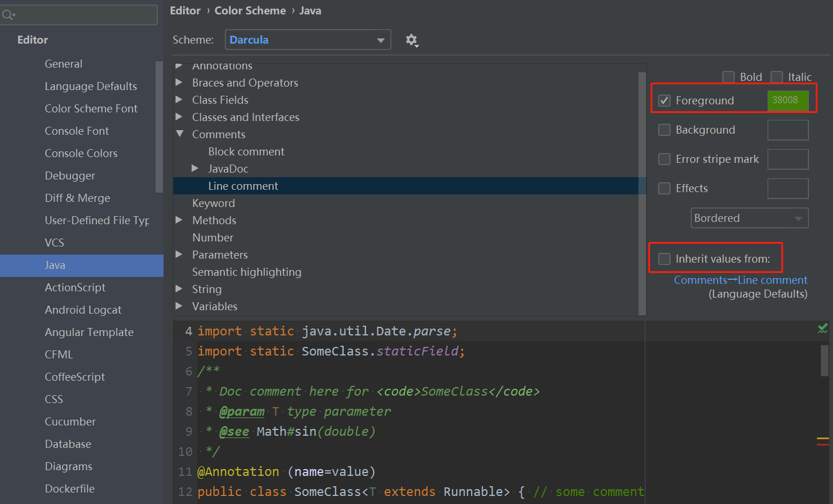833x504 pixels.
Task: Expand the String node
Action: pos(179,289)
